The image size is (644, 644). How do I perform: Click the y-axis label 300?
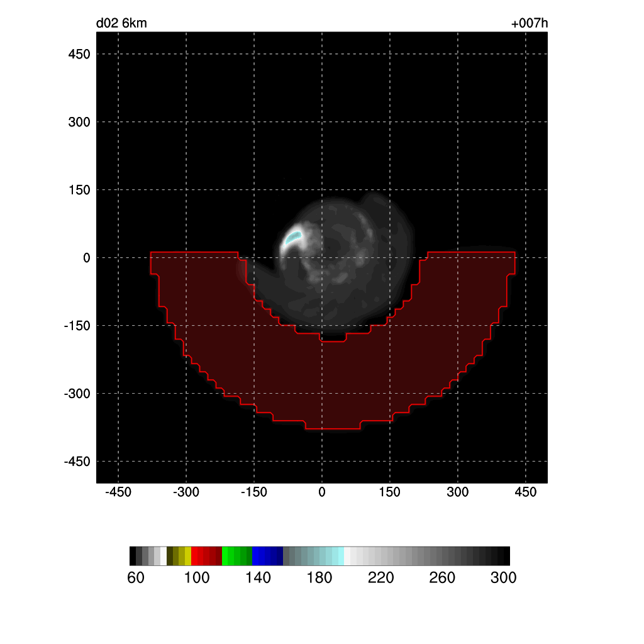point(79,122)
